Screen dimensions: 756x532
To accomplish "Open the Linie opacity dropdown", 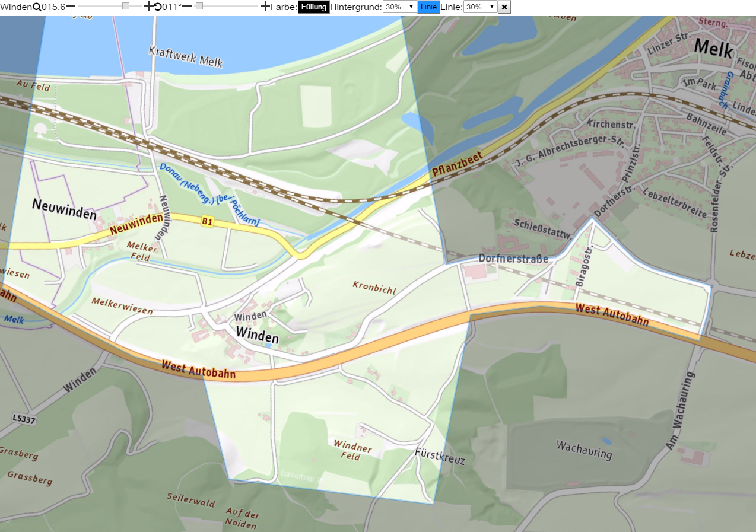I will [x=480, y=7].
